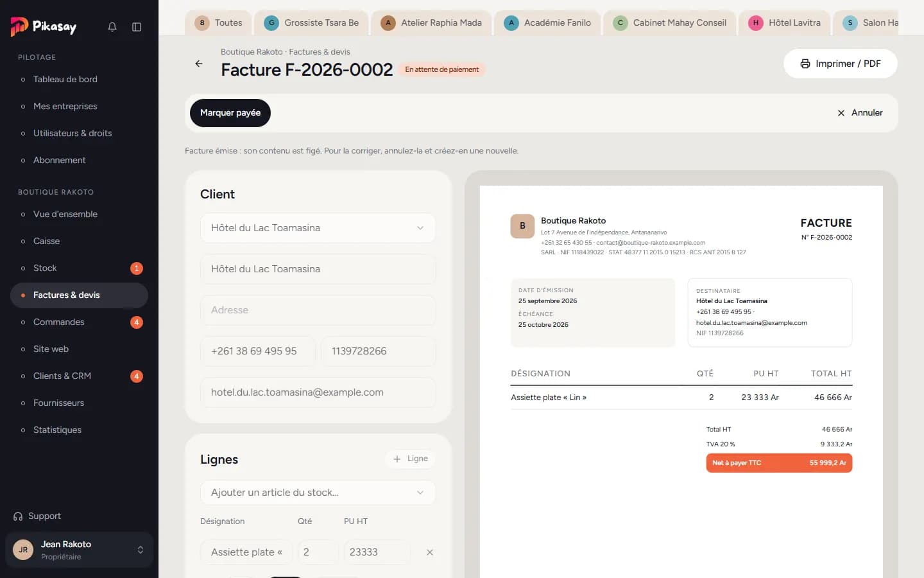Open the Toutes companies tab
The width and height of the screenshot is (924, 578).
coord(218,23)
